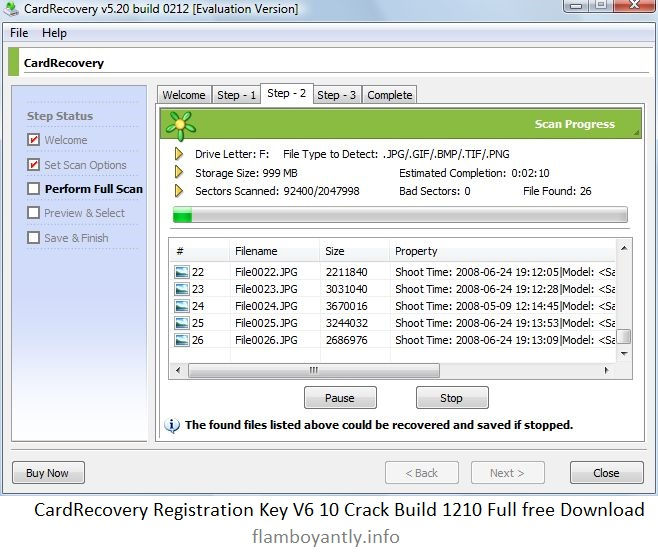The width and height of the screenshot is (658, 556).
Task: Switch to the Welcome tab
Action: point(184,95)
